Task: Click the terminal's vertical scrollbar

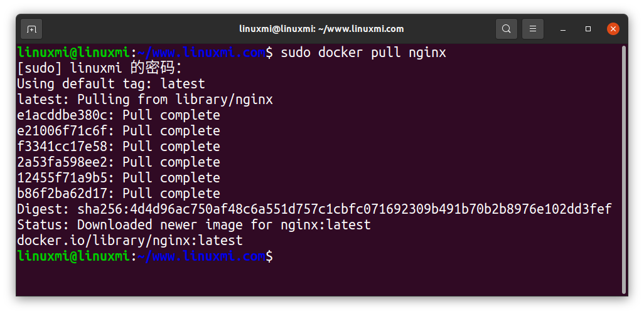Action: [x=623, y=168]
